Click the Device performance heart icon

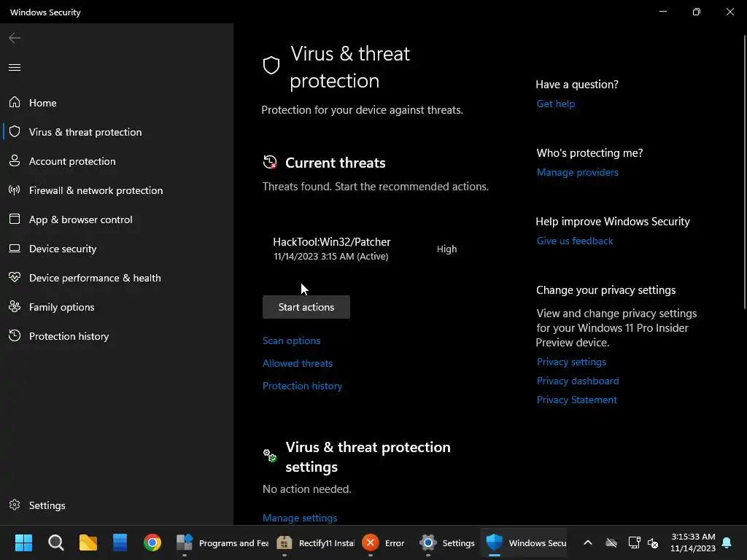tap(15, 277)
